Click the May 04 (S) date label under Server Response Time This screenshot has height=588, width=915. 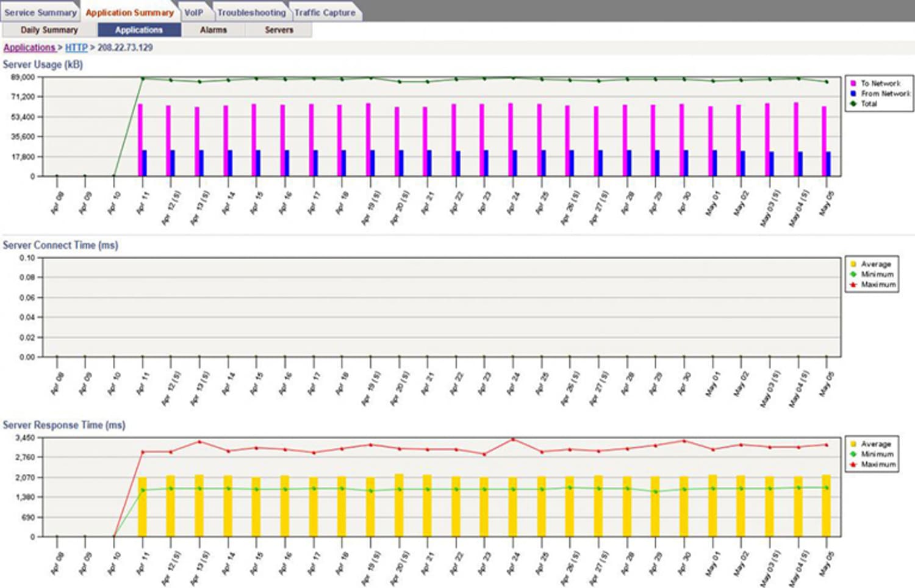[x=799, y=568]
